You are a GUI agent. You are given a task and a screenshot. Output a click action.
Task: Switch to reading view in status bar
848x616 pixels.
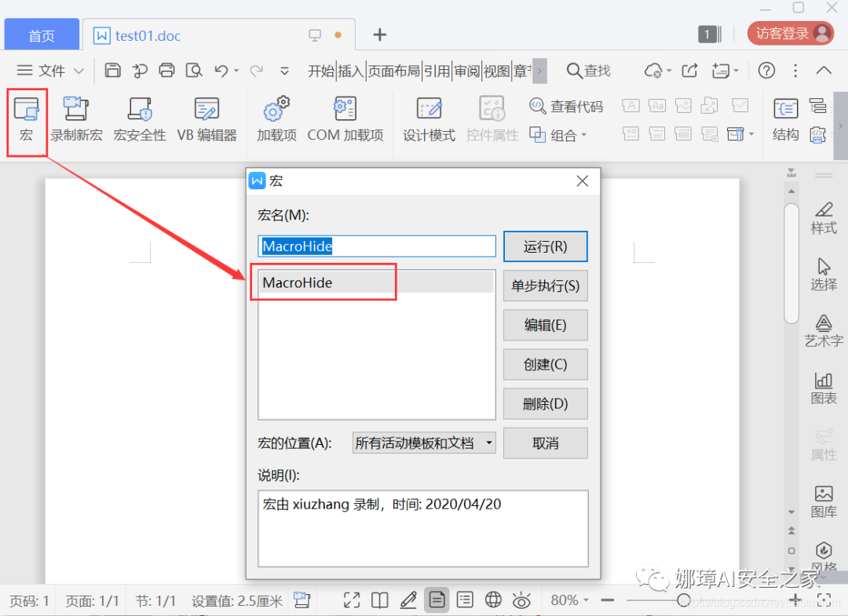coord(380,600)
